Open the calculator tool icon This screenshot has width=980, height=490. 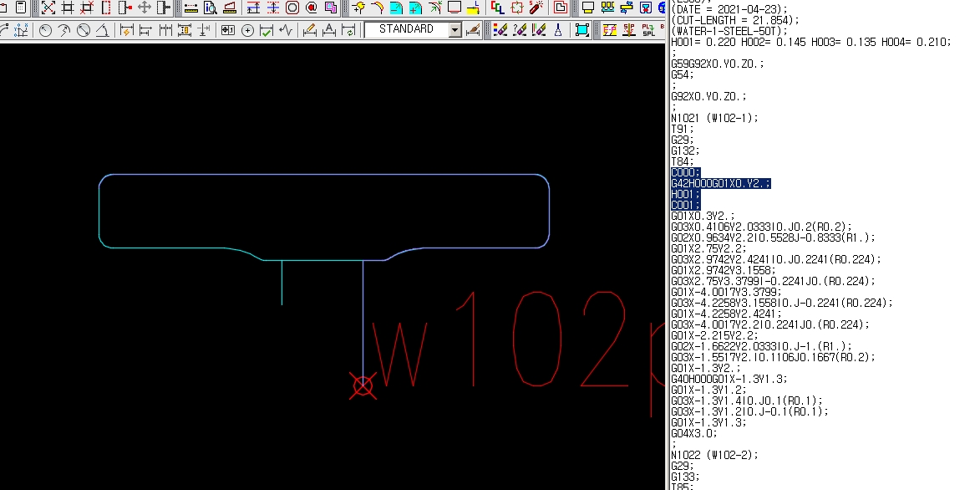[x=21, y=8]
